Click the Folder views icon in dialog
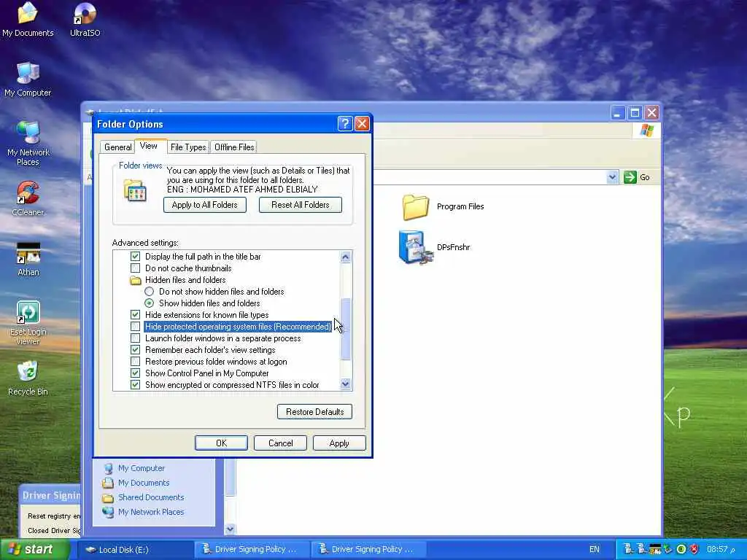The height and width of the screenshot is (560, 747). coord(135,190)
